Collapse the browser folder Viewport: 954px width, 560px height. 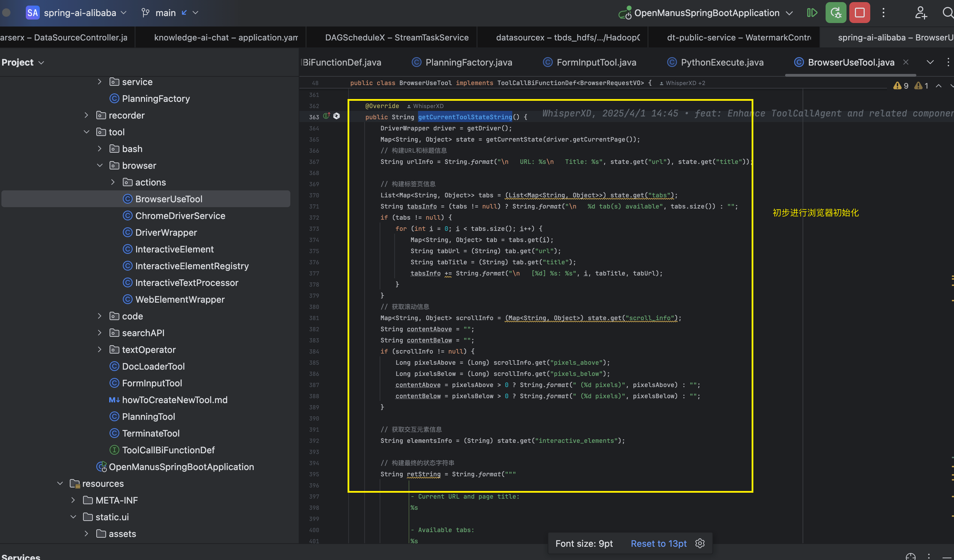pyautogui.click(x=99, y=166)
